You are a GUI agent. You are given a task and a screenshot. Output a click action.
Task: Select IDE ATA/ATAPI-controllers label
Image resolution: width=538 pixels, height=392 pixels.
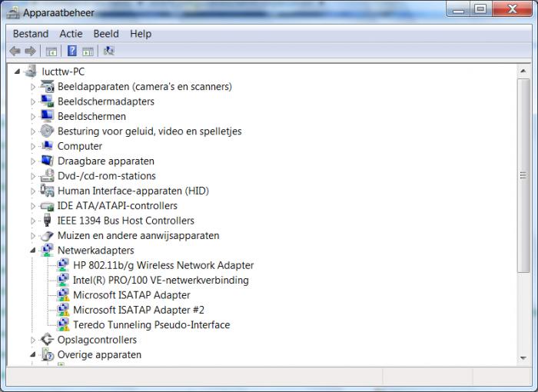click(x=118, y=205)
